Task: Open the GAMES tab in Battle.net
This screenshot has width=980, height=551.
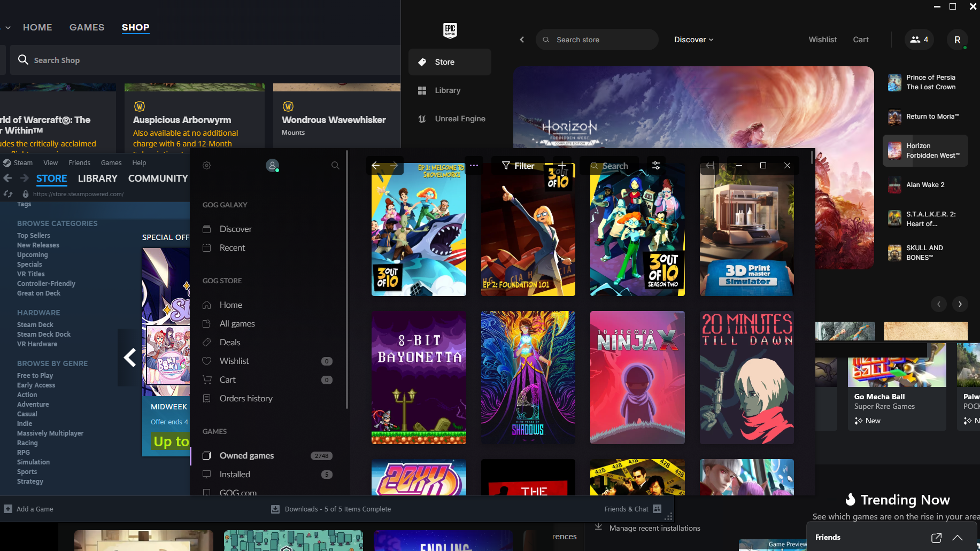Action: pos(87,27)
